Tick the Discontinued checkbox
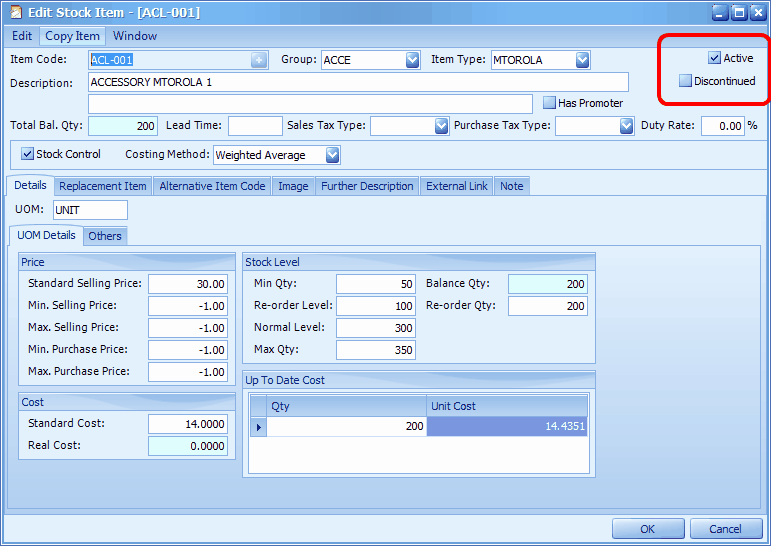The image size is (771, 546). pos(686,81)
